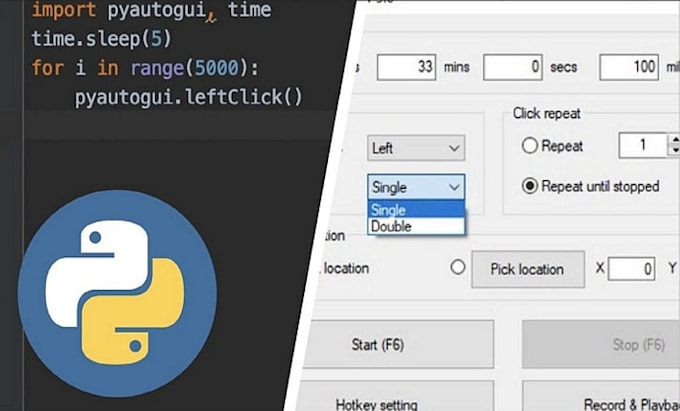Viewport: 680px width, 411px height.
Task: Open the Record & Playback button
Action: [601, 396]
